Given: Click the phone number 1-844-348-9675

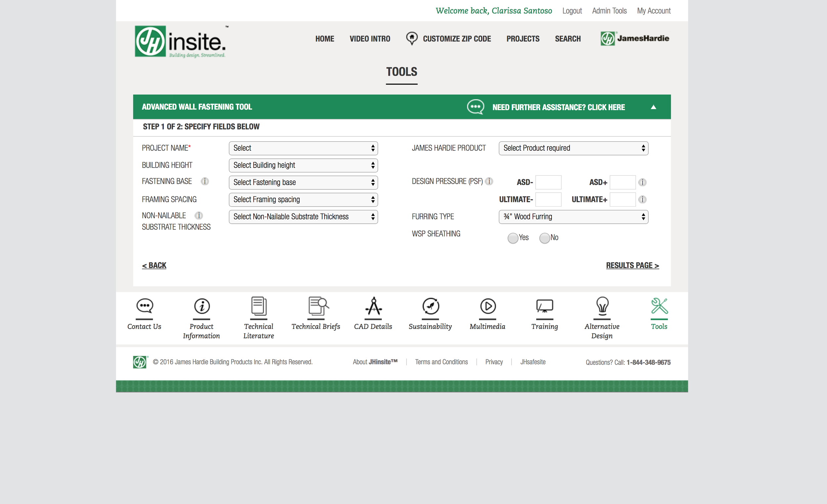Looking at the screenshot, I should pos(648,362).
